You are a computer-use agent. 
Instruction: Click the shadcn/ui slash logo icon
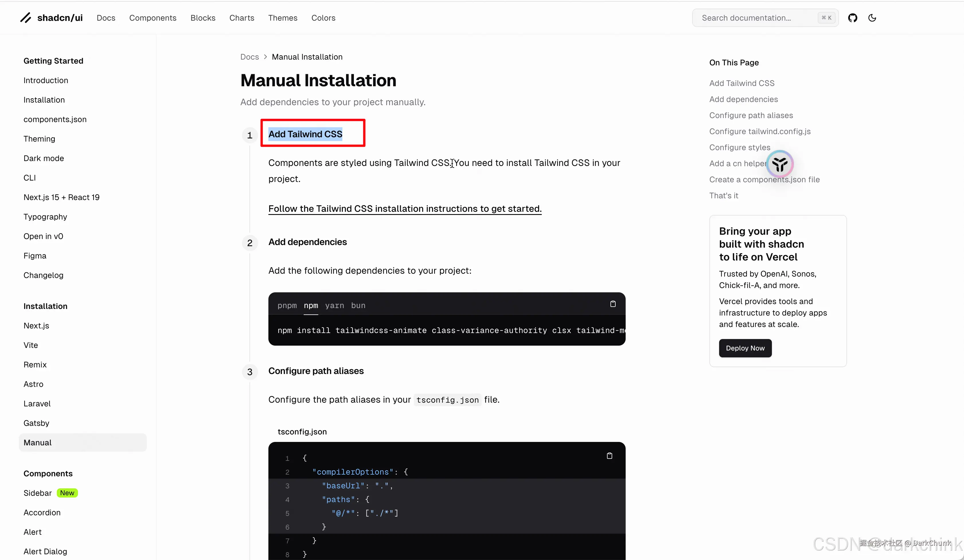point(26,18)
